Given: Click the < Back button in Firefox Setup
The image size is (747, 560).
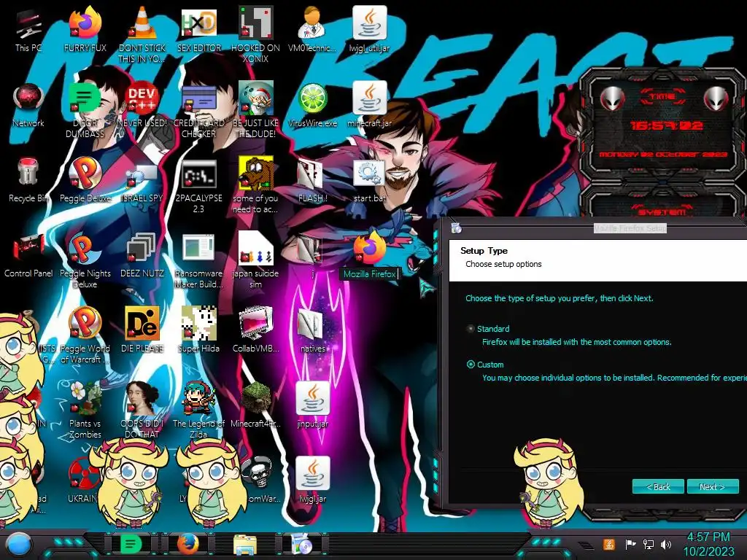Looking at the screenshot, I should pyautogui.click(x=658, y=486).
